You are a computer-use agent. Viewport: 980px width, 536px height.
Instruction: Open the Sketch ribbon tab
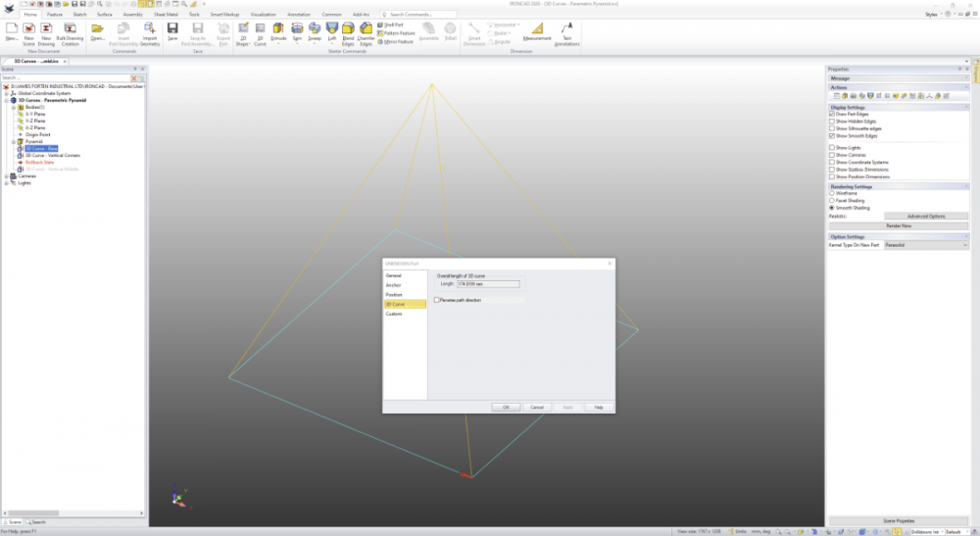[80, 15]
